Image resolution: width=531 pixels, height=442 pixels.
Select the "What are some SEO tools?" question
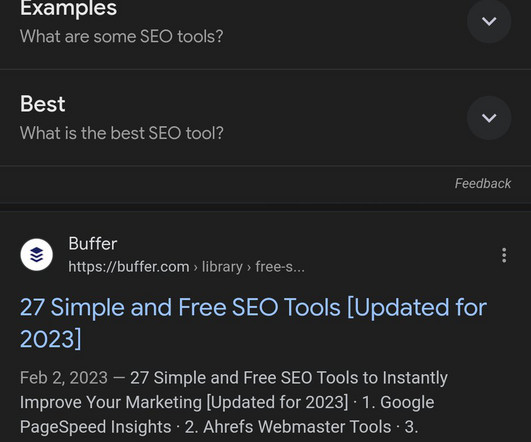click(122, 36)
